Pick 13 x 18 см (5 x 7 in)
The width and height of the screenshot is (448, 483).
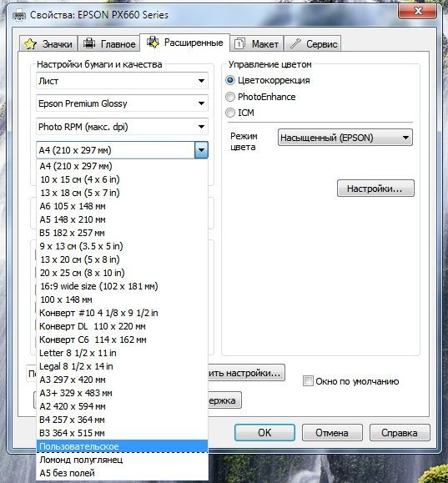pos(122,193)
